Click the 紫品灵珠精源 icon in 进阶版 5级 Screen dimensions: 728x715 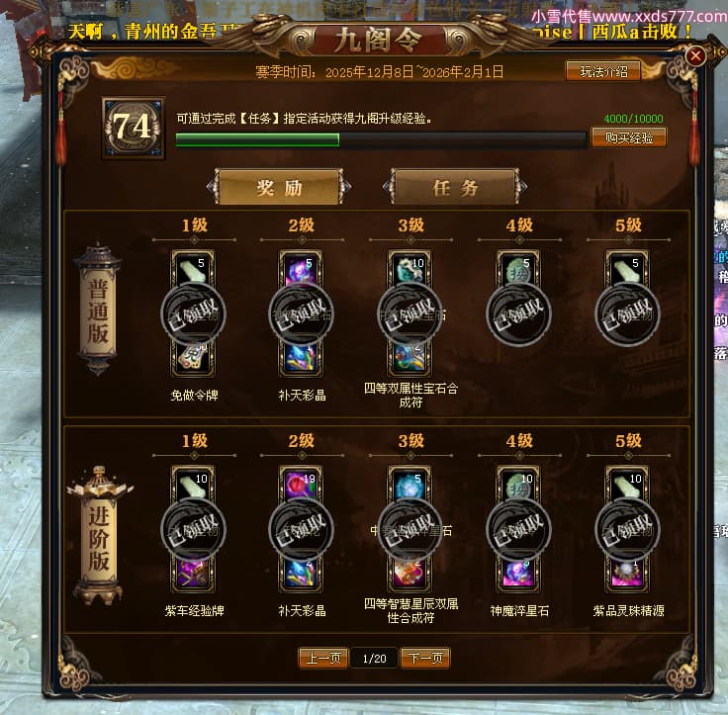coord(627,575)
